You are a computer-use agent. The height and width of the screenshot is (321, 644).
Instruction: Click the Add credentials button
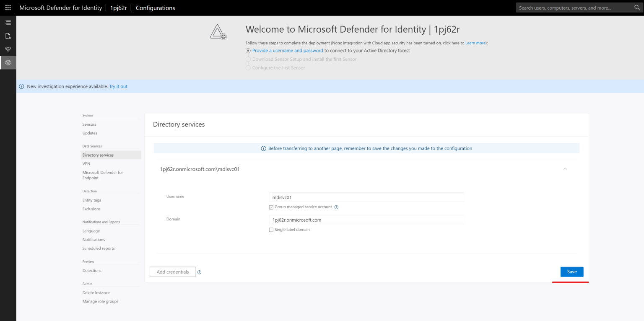coord(172,272)
